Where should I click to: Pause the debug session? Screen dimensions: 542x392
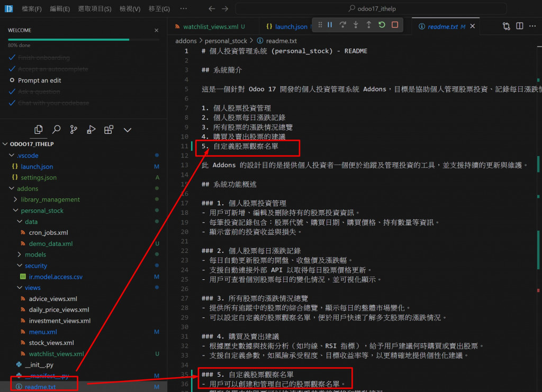[330, 25]
